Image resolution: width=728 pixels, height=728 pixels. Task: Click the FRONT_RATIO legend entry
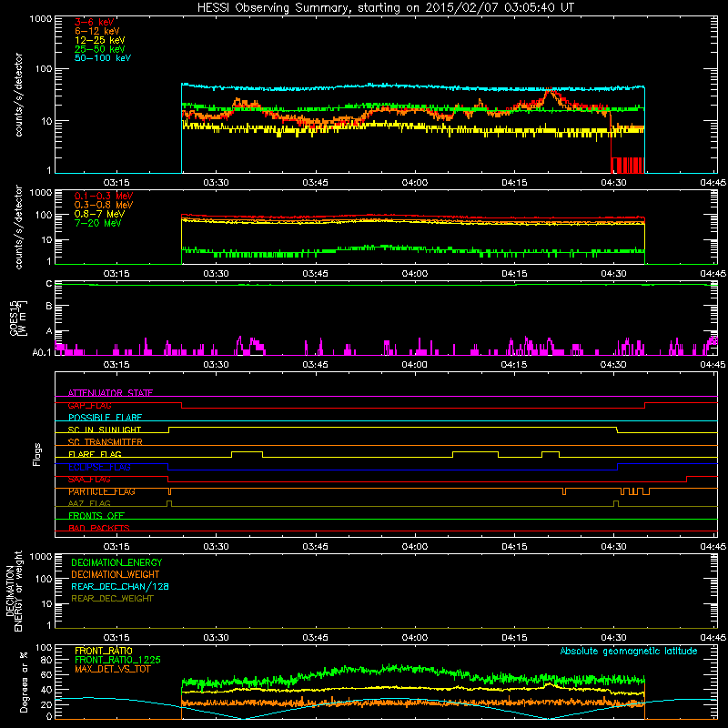pyautogui.click(x=104, y=651)
